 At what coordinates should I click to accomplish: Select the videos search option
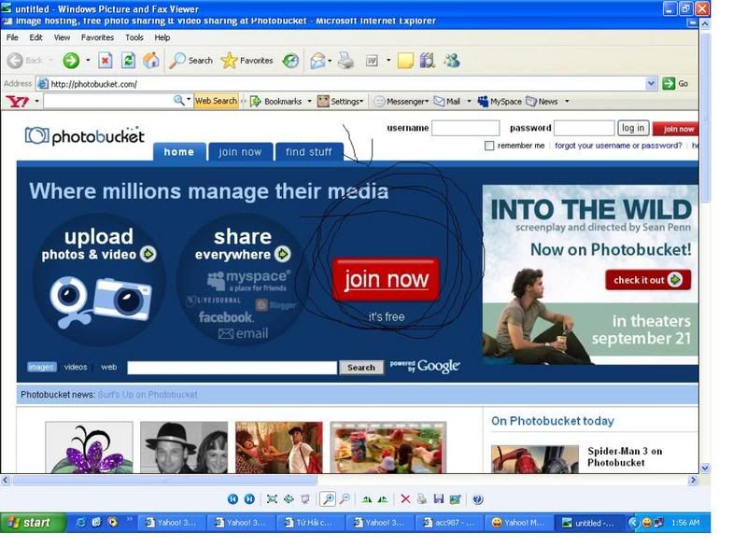76,367
